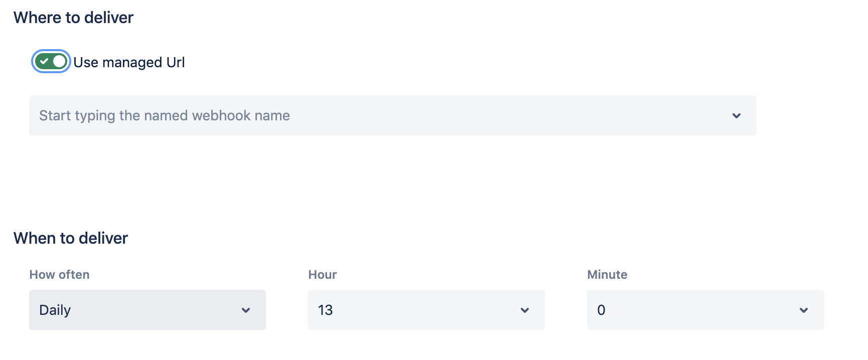
Task: Click the 'Where to deliver' heading
Action: tap(73, 18)
